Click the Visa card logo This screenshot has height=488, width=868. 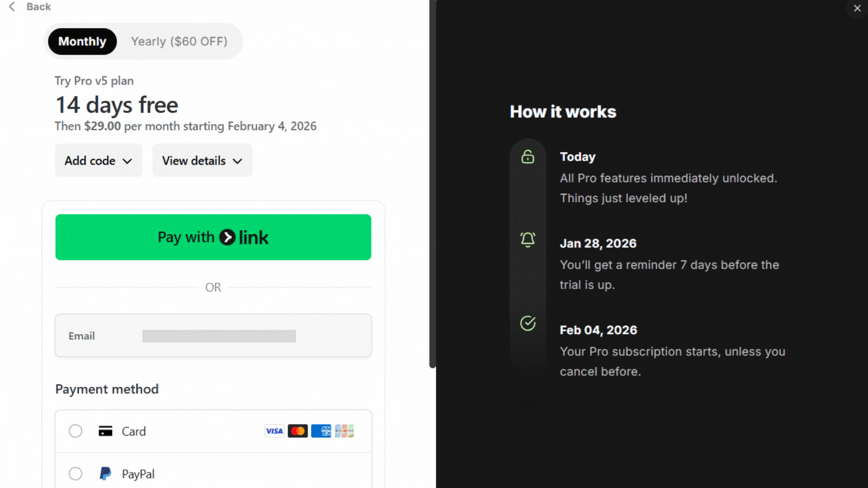[x=274, y=431]
